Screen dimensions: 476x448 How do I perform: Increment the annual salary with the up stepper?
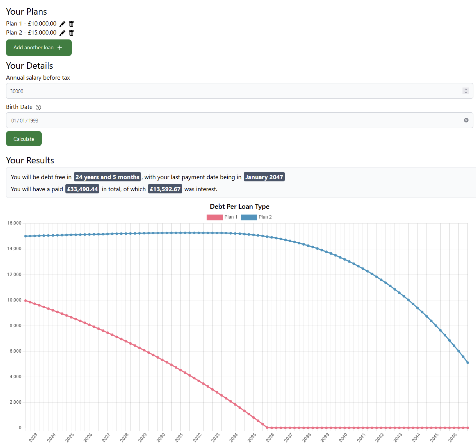tap(465, 89)
